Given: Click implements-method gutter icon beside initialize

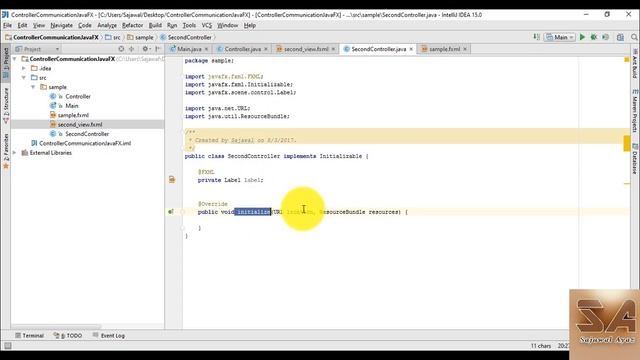Looking at the screenshot, I should click(x=171, y=212).
